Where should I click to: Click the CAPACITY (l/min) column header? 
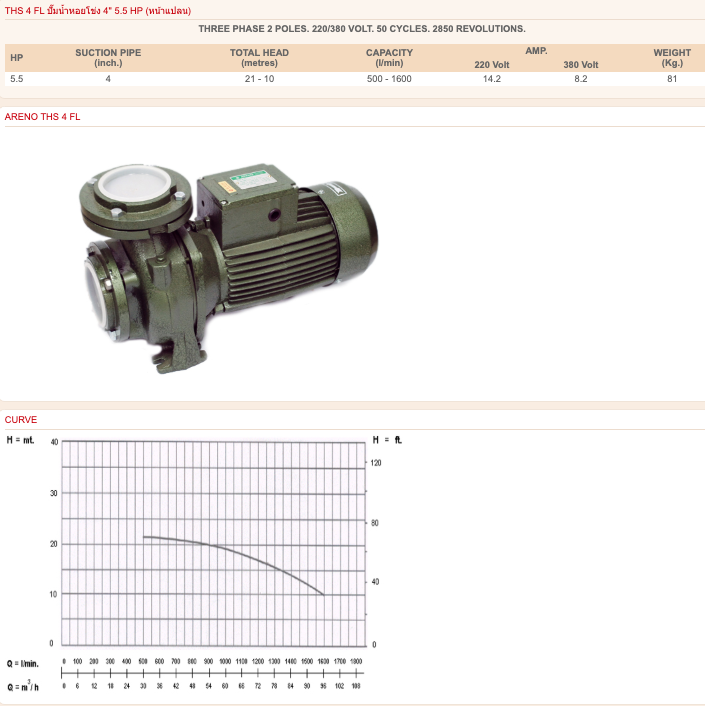[x=389, y=58]
